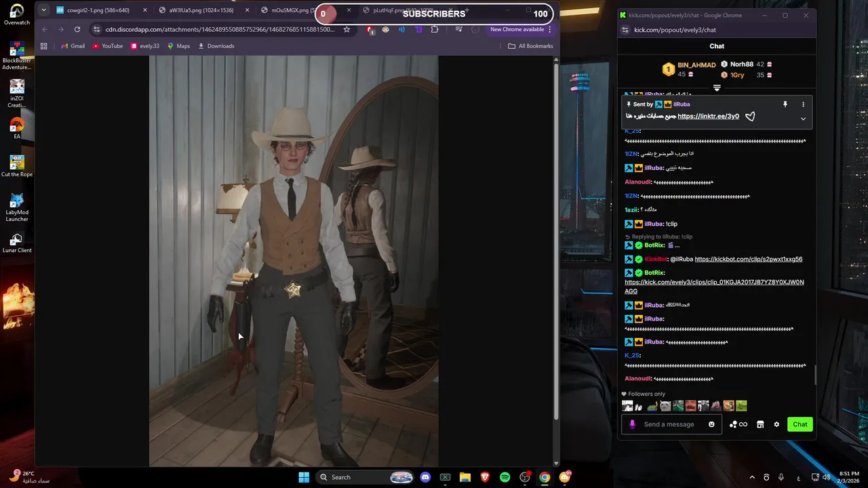Open the Chrome extensions puzzle icon

[435, 29]
